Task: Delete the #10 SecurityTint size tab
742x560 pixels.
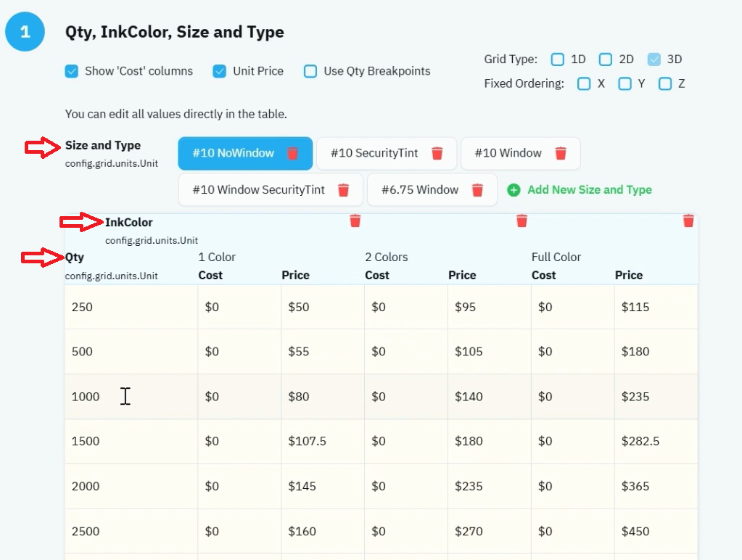Action: [x=437, y=153]
